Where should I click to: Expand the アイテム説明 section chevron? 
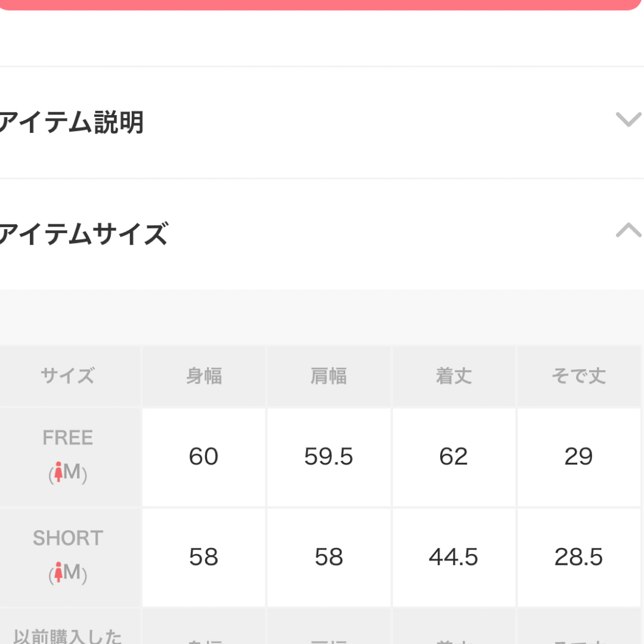coord(628,119)
